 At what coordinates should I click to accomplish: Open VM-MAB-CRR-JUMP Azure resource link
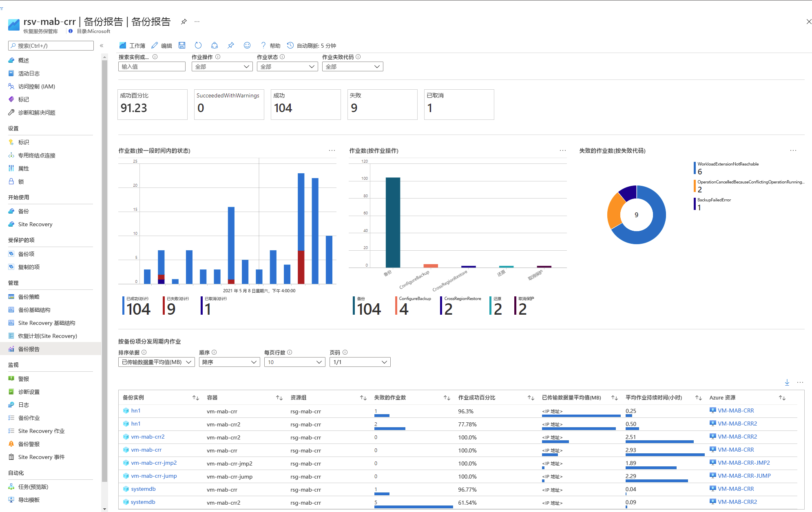coord(744,476)
